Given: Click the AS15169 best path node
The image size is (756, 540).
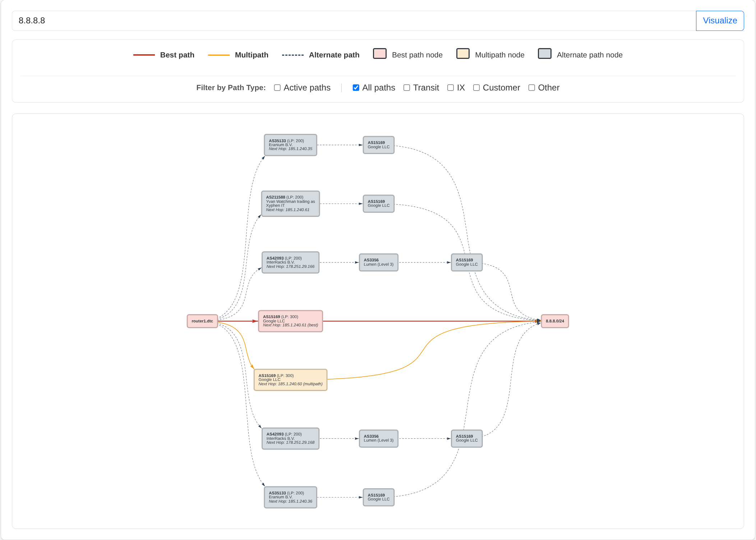Looking at the screenshot, I should pos(290,321).
